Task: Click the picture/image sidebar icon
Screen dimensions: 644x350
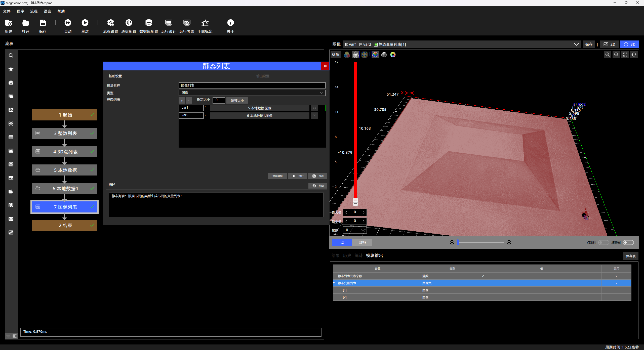Action: point(11,178)
